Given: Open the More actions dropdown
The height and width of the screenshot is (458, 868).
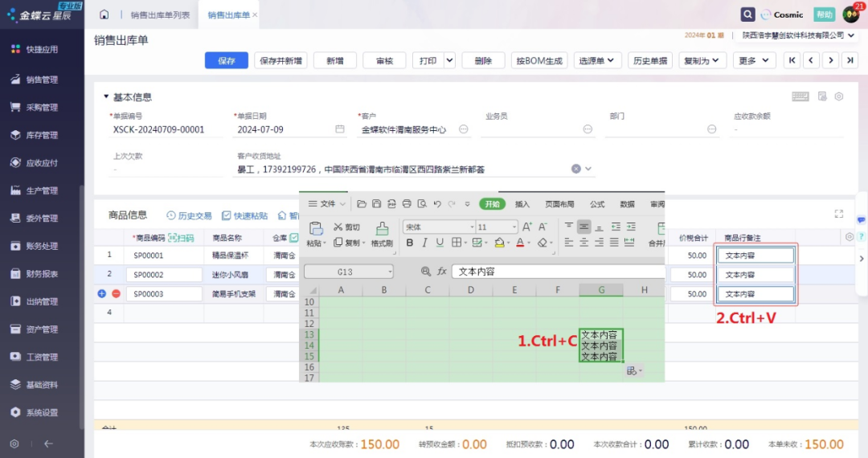Looking at the screenshot, I should click(754, 60).
